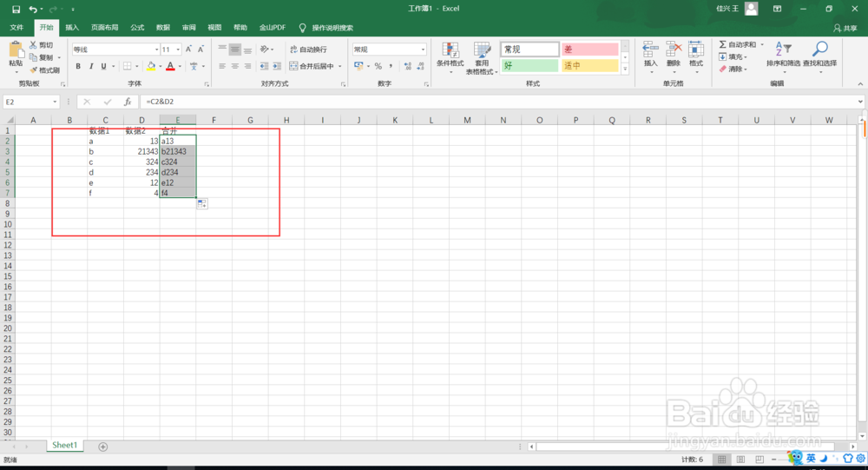The image size is (868, 470).
Task: Click the Increase Decimal icon
Action: click(408, 66)
